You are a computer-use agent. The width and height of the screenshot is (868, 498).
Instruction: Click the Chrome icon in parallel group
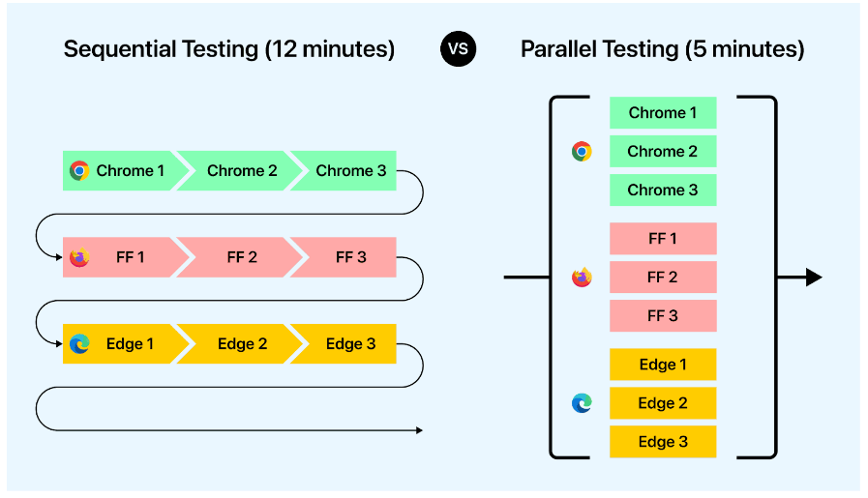tap(582, 151)
